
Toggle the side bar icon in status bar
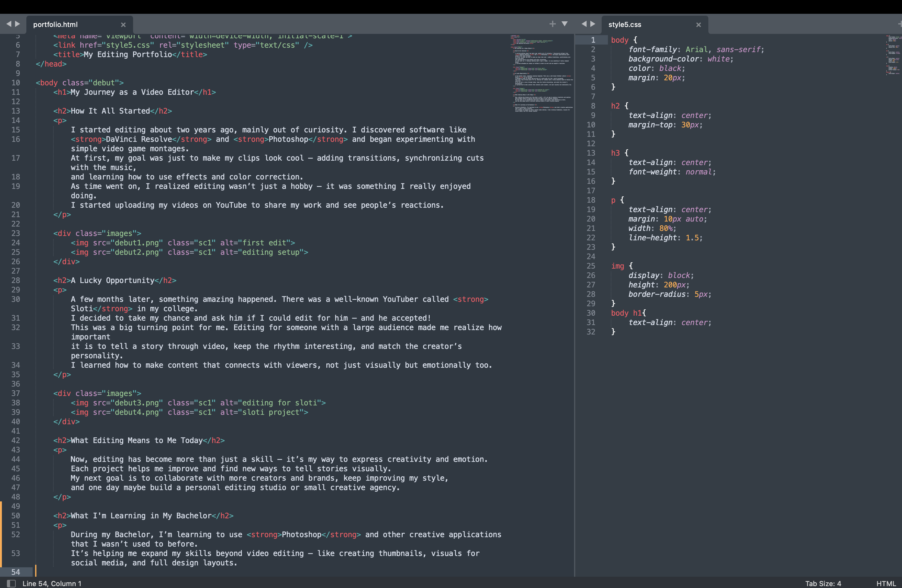pos(11,584)
